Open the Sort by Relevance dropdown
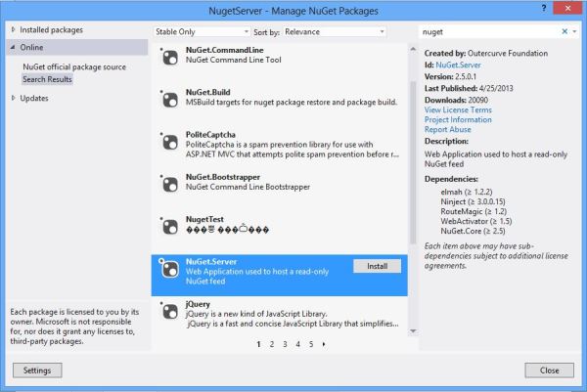Screen dimensions: 587x392 click(334, 31)
